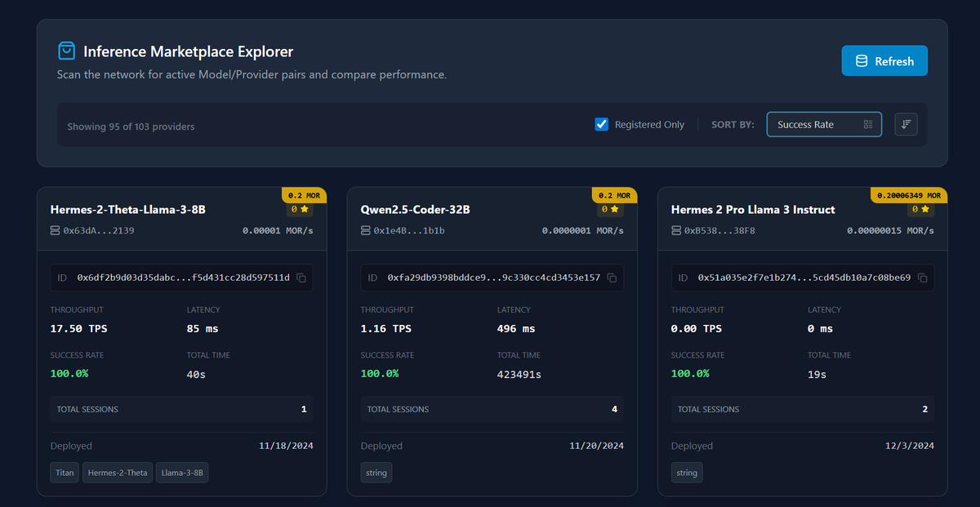Open the Qwen2.5-Coder-32B card title

(x=416, y=210)
